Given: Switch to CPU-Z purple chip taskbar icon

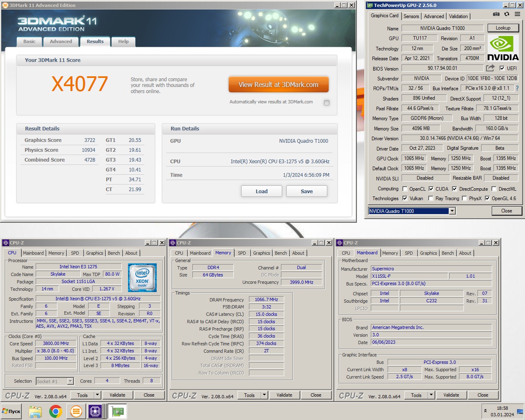Looking at the screenshot, I should 95,411.
